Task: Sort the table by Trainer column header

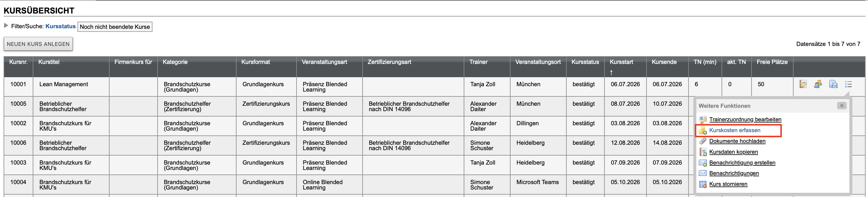Action: tap(478, 62)
